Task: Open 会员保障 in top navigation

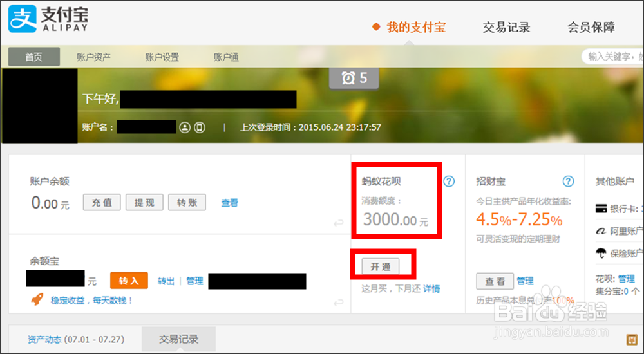Action: [591, 28]
